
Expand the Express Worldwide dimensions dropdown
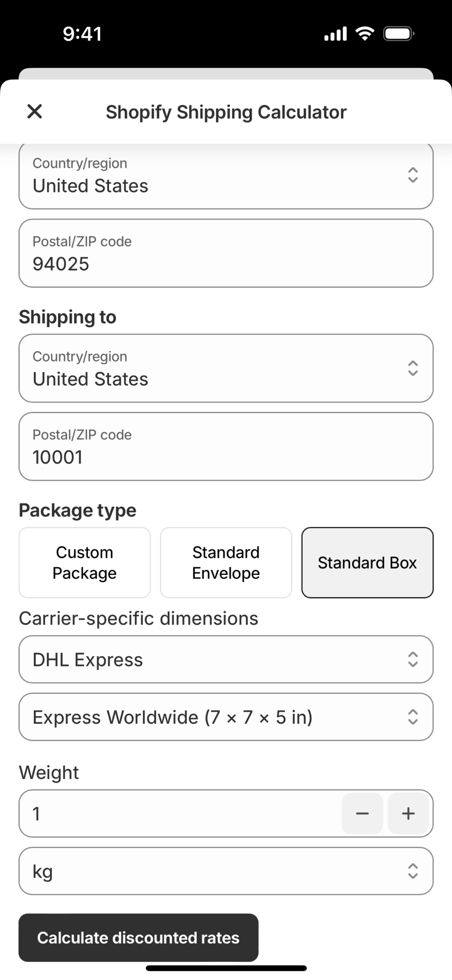click(x=226, y=717)
